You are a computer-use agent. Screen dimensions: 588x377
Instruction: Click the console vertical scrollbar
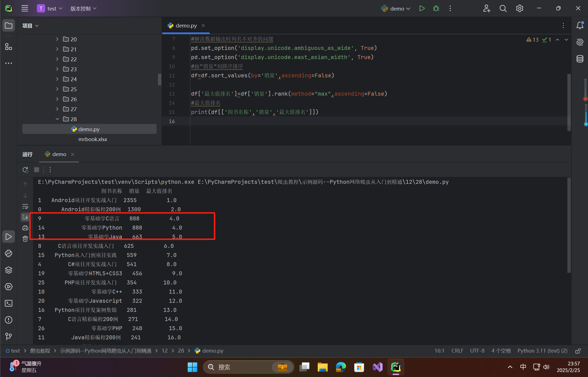[569, 225]
